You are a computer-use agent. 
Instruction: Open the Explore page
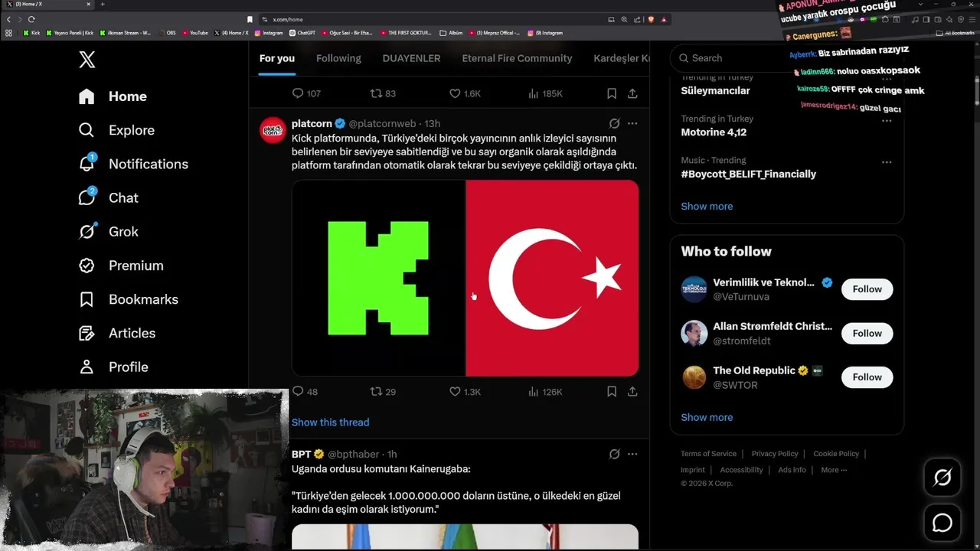click(116, 130)
